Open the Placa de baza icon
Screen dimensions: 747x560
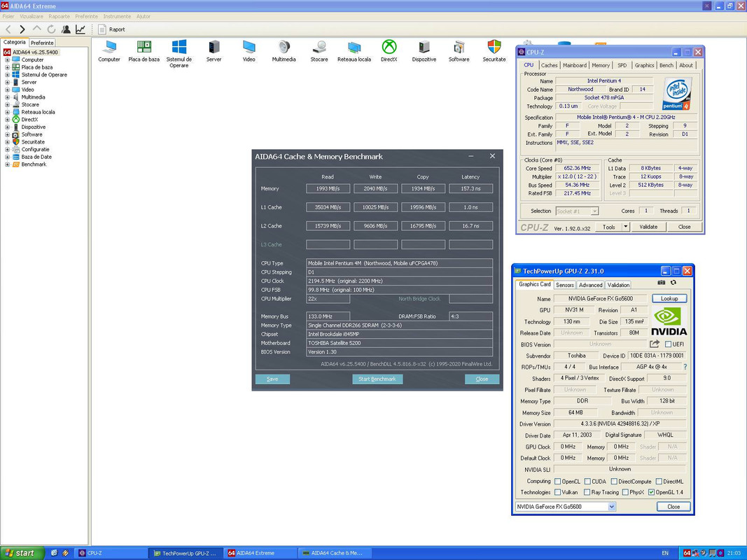pyautogui.click(x=144, y=51)
